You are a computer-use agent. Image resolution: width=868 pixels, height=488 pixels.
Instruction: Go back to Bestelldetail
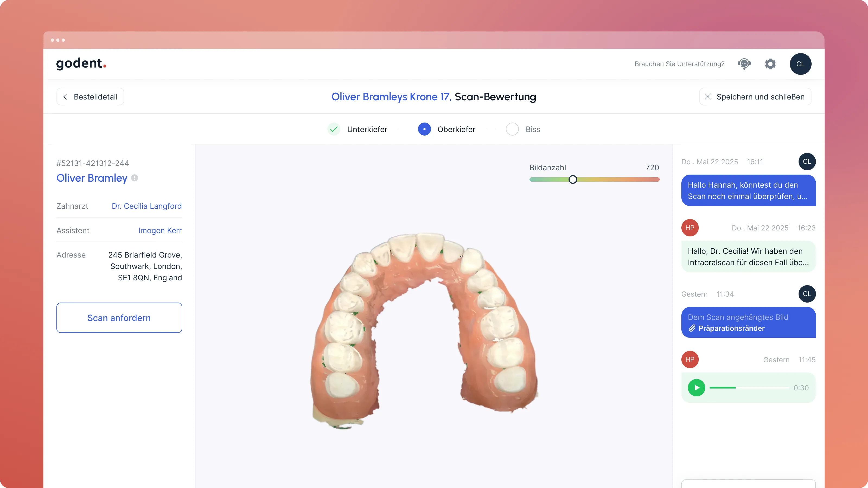(x=90, y=97)
